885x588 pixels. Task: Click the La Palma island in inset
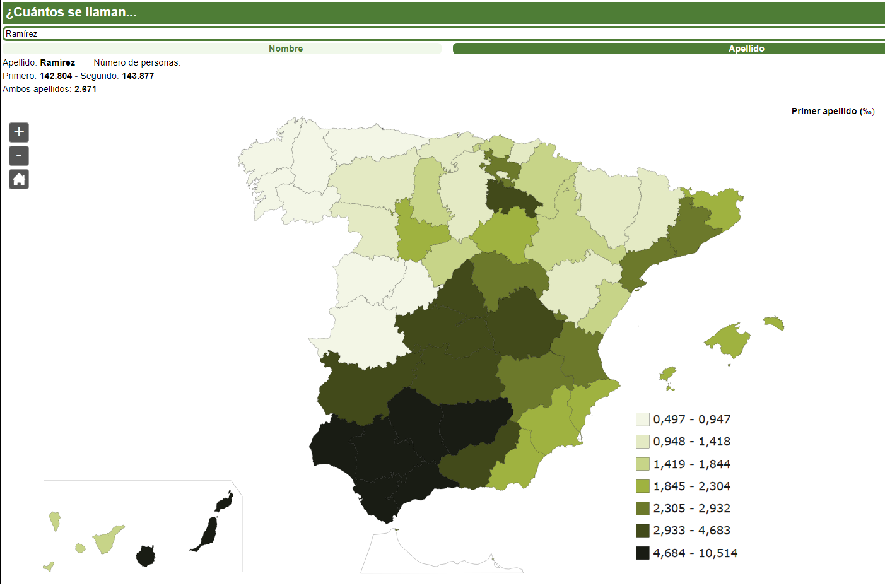point(55,521)
